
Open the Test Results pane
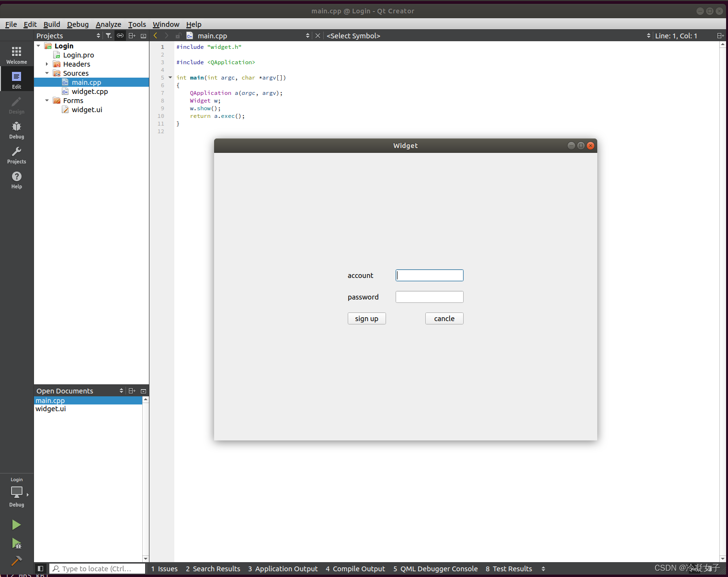pos(509,568)
